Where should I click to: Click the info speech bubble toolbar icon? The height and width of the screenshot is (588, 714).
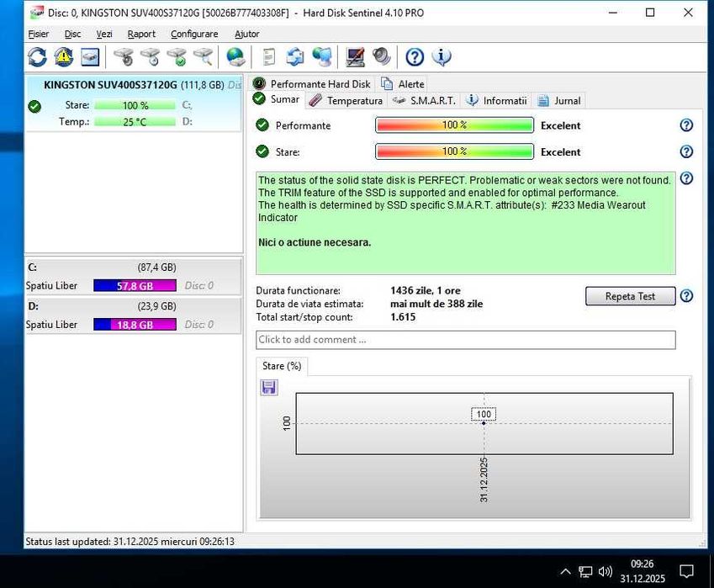(x=442, y=57)
